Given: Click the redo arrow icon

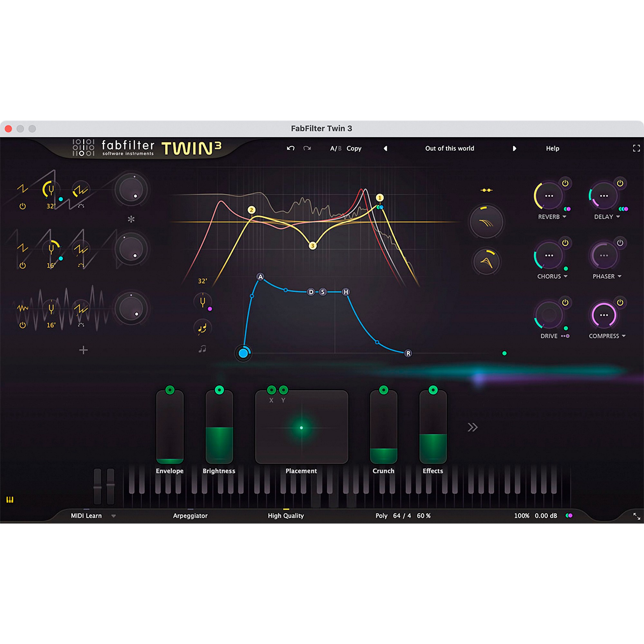Looking at the screenshot, I should [307, 148].
